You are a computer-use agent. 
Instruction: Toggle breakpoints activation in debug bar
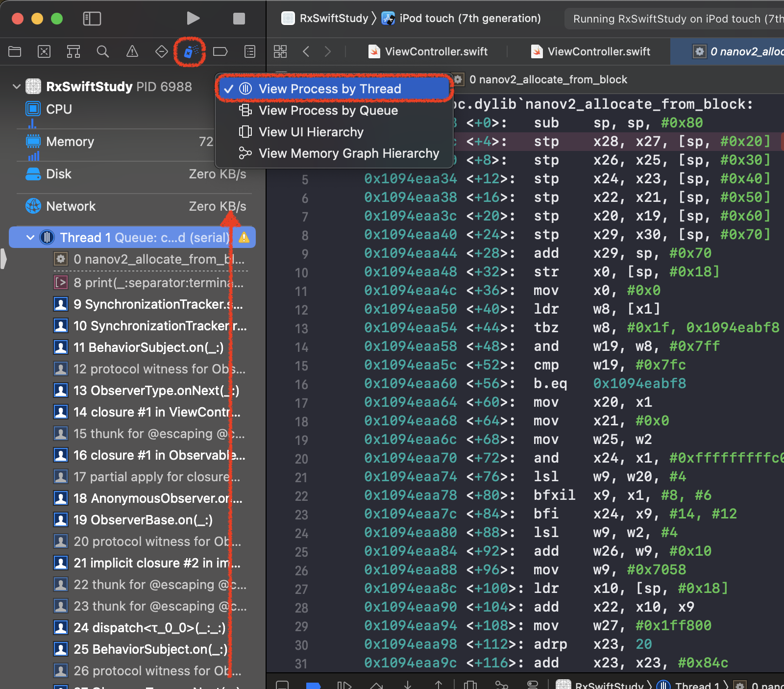click(x=313, y=685)
